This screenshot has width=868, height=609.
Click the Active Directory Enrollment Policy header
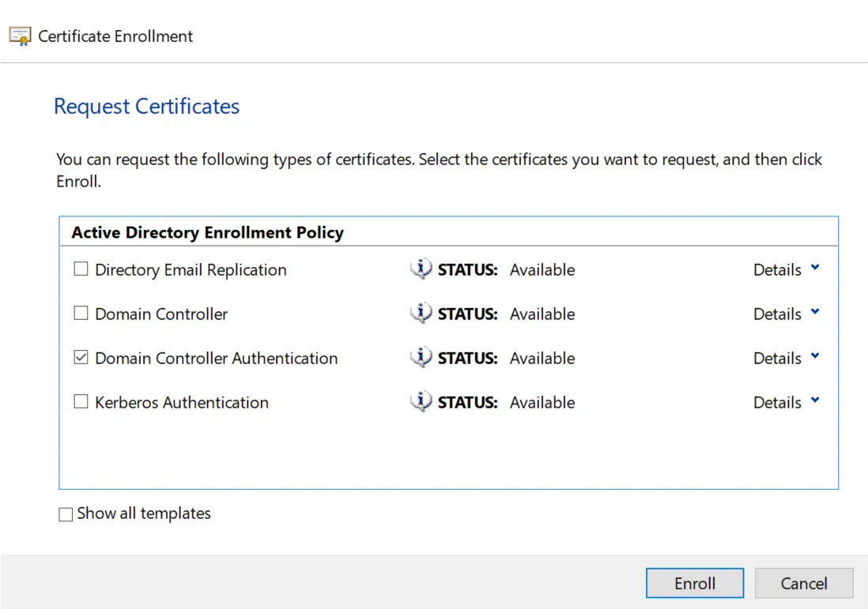pyautogui.click(x=208, y=232)
